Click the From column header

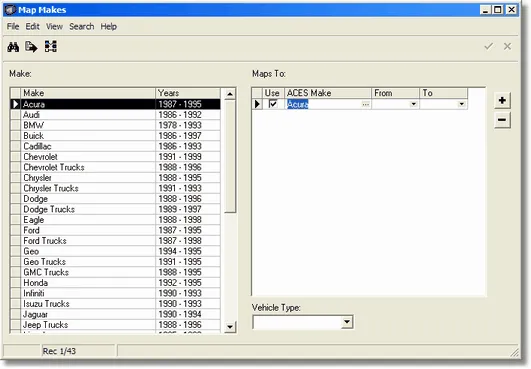pyautogui.click(x=395, y=93)
